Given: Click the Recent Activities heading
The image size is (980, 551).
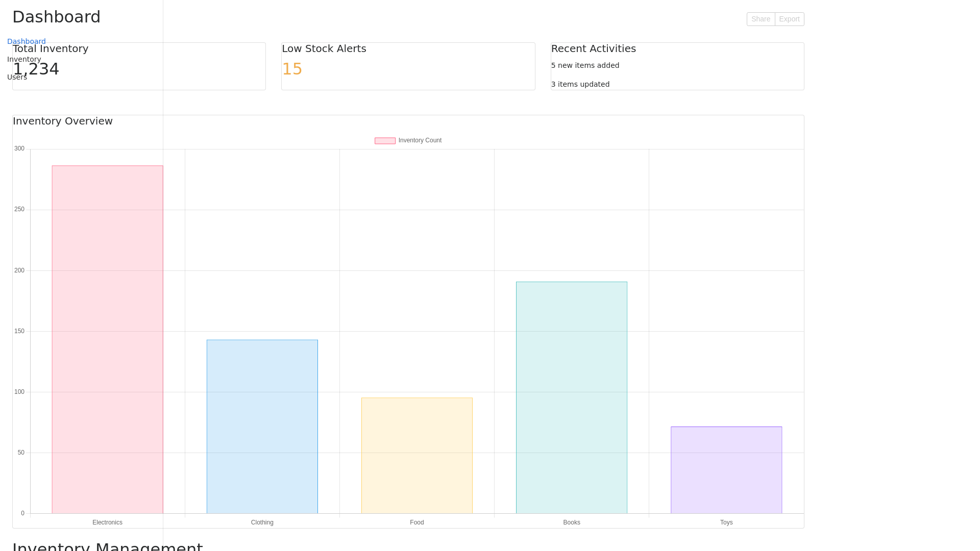Looking at the screenshot, I should 593,48.
